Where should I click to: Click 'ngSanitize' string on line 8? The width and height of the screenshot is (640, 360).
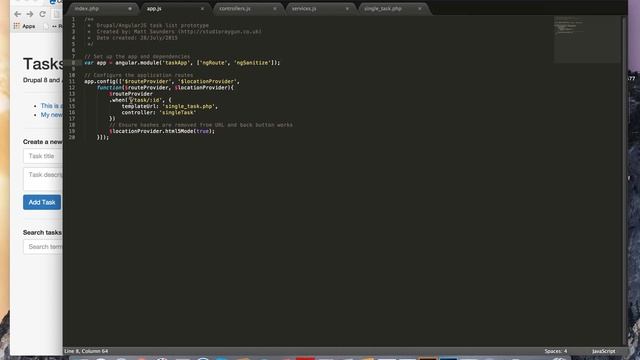click(252, 62)
